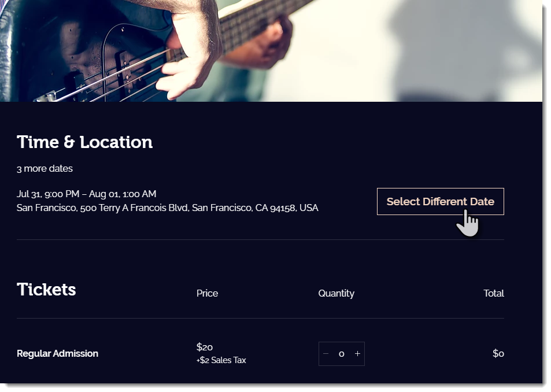
Task: Click the quantity value field showing 0
Action: [x=342, y=354]
